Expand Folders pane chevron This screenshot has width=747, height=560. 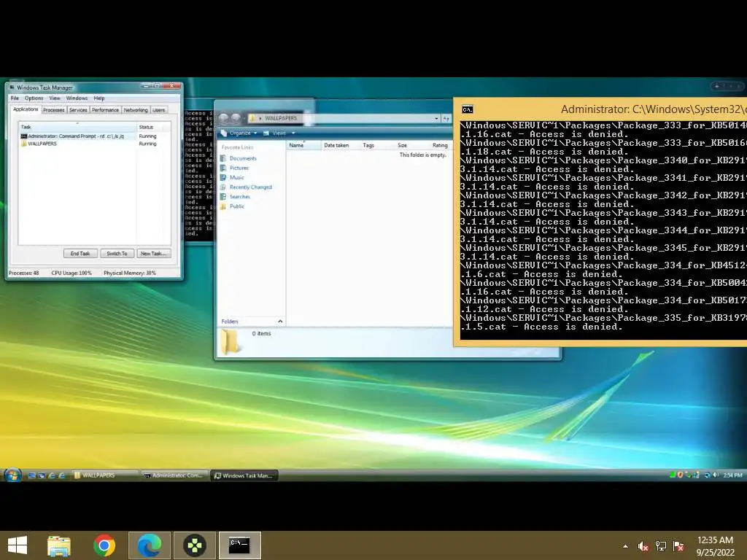[280, 322]
